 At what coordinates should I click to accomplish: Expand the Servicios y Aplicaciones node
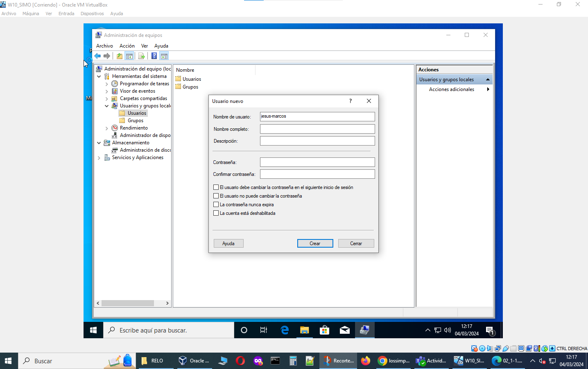(x=99, y=158)
